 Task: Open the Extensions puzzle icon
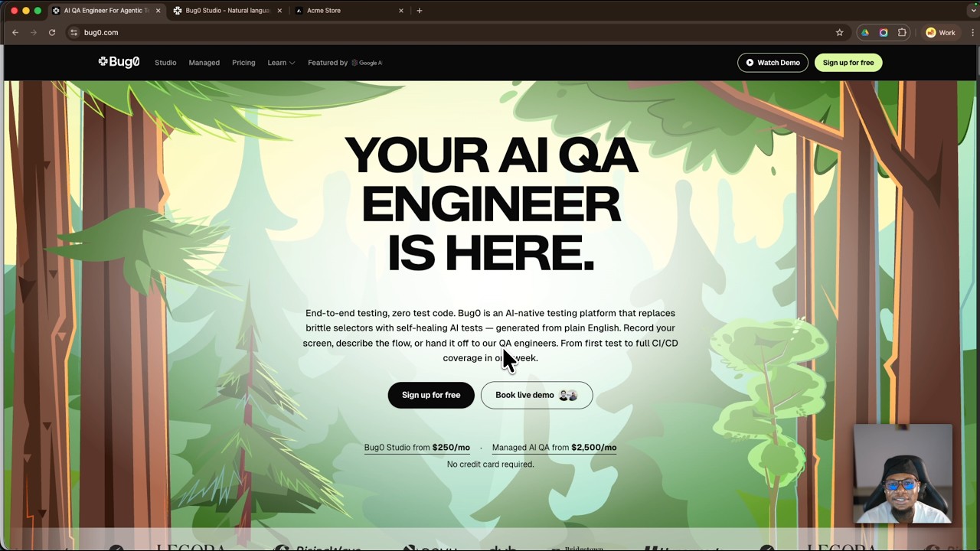pos(902,32)
